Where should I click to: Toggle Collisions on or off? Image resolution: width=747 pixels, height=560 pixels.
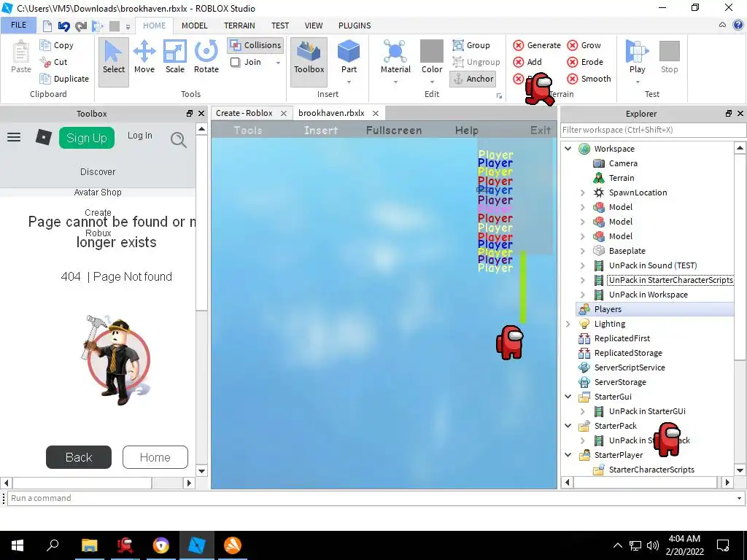[x=256, y=45]
